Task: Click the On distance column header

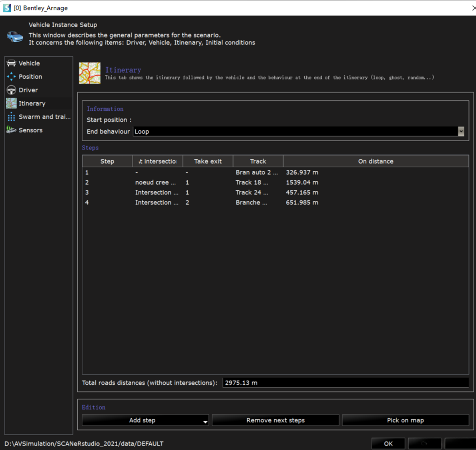Action: point(376,161)
